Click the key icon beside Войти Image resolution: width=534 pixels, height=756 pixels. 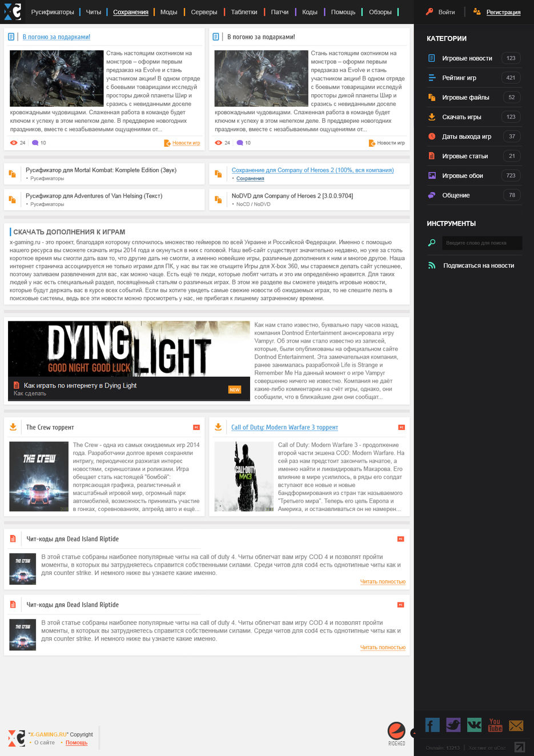[x=429, y=11]
